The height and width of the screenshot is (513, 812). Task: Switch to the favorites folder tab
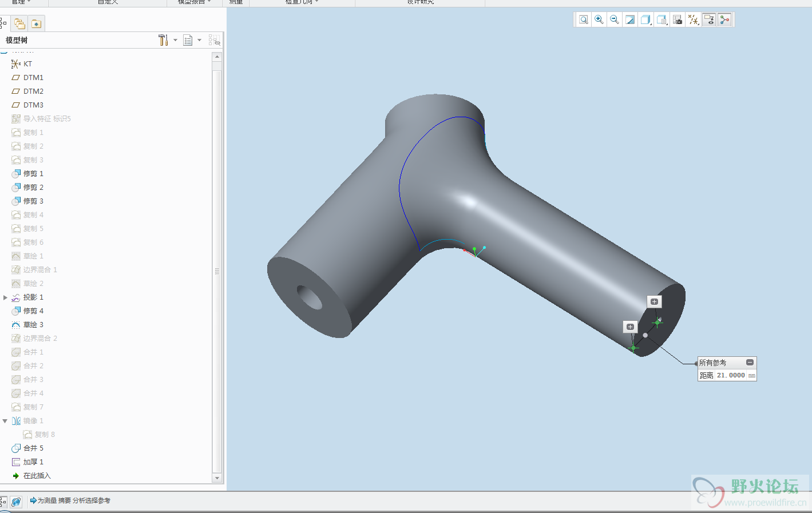(36, 23)
